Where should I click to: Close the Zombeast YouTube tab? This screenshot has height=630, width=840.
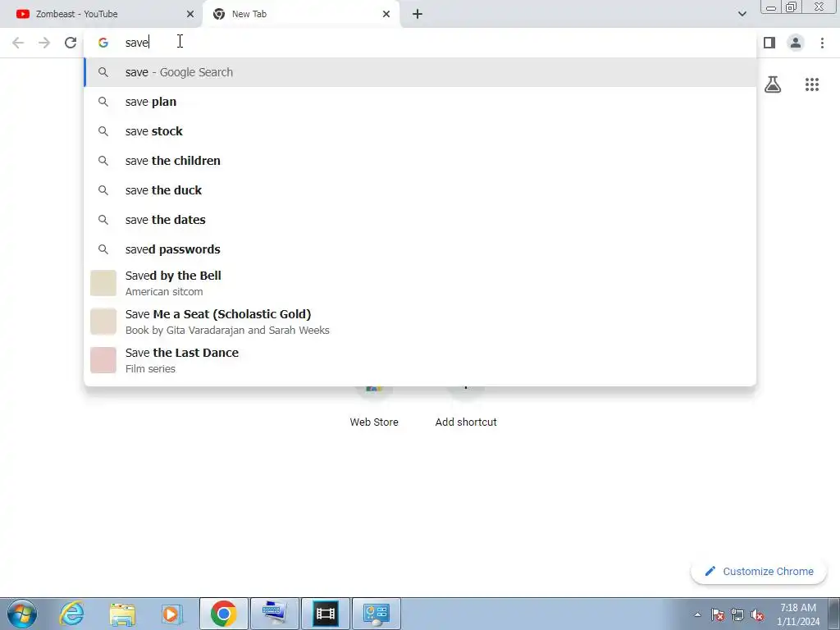tap(190, 14)
